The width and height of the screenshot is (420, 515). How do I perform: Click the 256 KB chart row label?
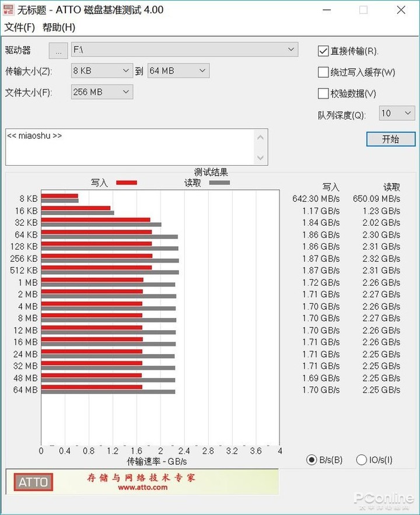click(24, 258)
